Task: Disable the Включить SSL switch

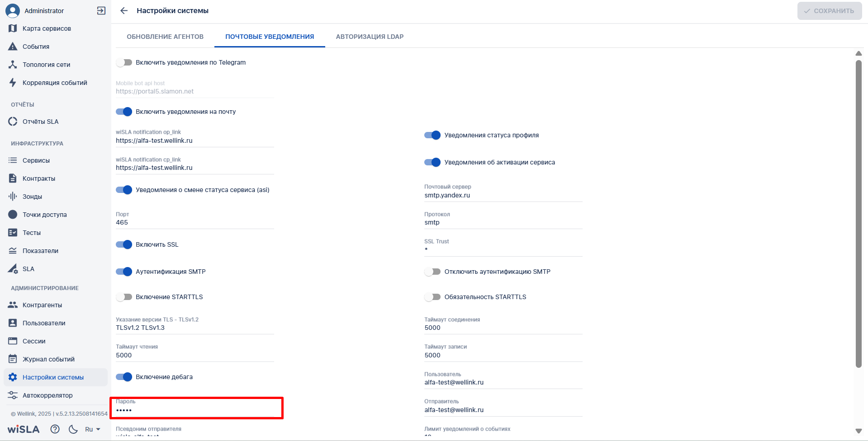Action: pyautogui.click(x=124, y=244)
